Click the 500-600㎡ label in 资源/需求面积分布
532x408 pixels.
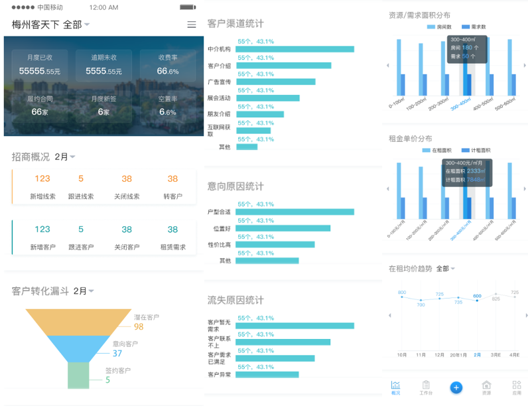505,103
